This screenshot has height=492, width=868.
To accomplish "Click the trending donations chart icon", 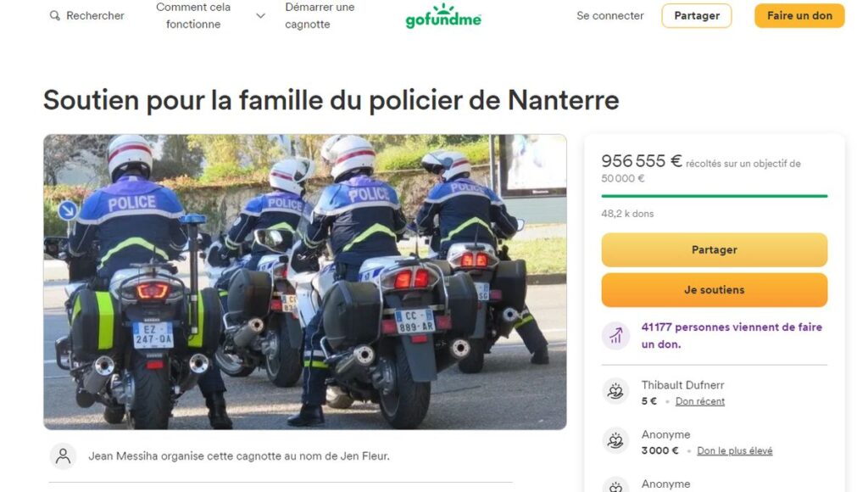I will 615,336.
